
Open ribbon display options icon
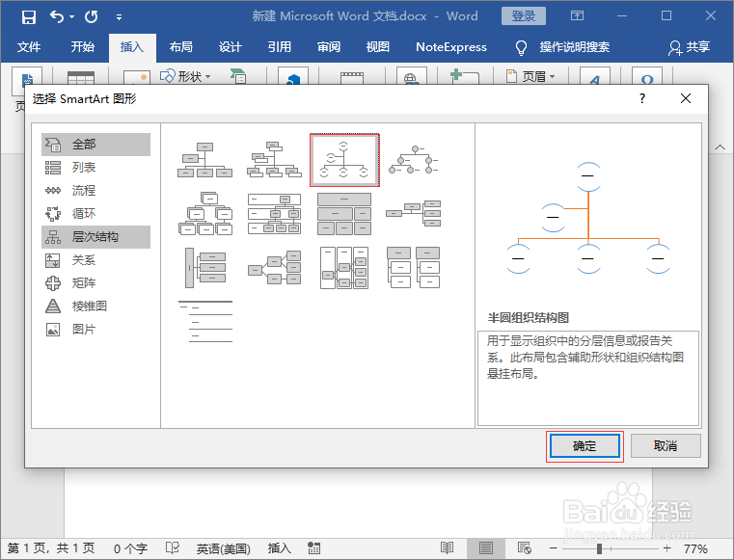577,16
